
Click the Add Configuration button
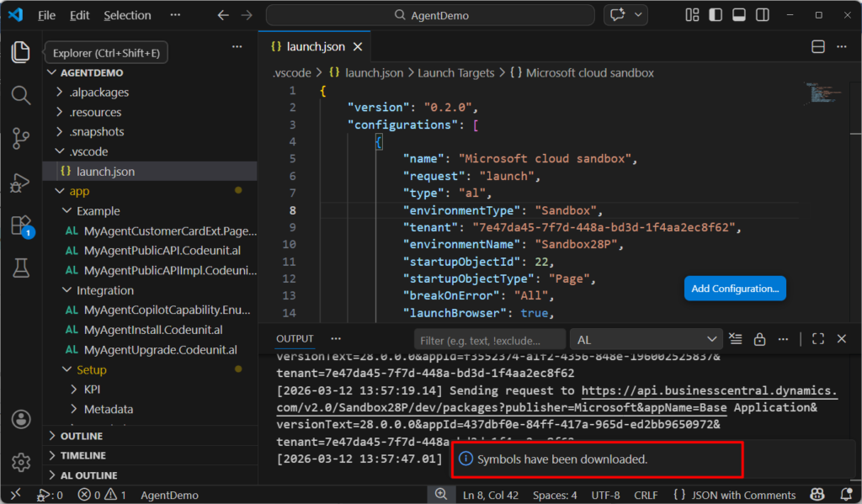(x=734, y=289)
